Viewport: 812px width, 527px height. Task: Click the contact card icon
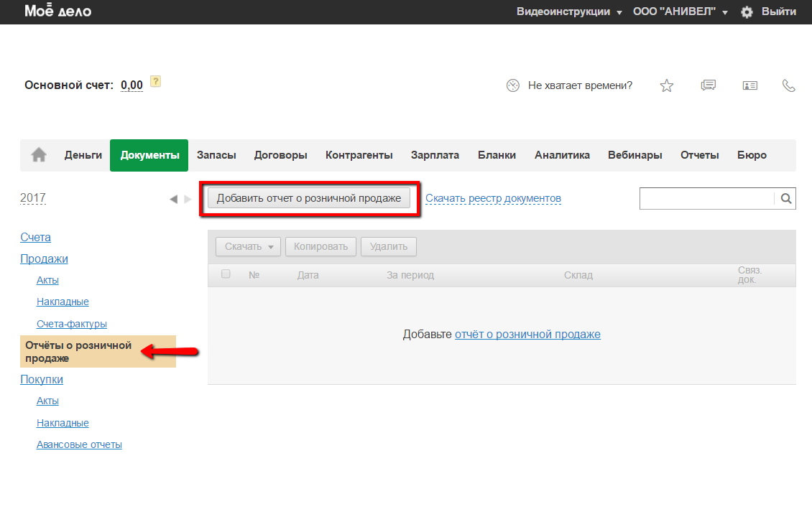coord(749,85)
